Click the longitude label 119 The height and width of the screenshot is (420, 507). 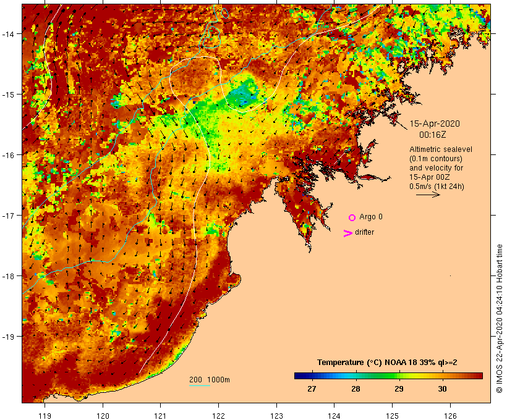point(45,416)
